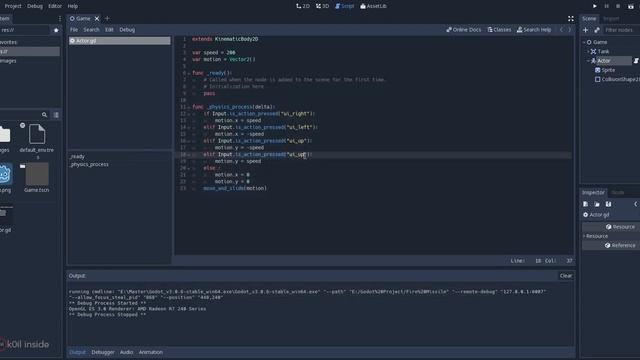Viewport: 640px width, 360px height.
Task: Open Online Docs
Action: (x=464, y=30)
